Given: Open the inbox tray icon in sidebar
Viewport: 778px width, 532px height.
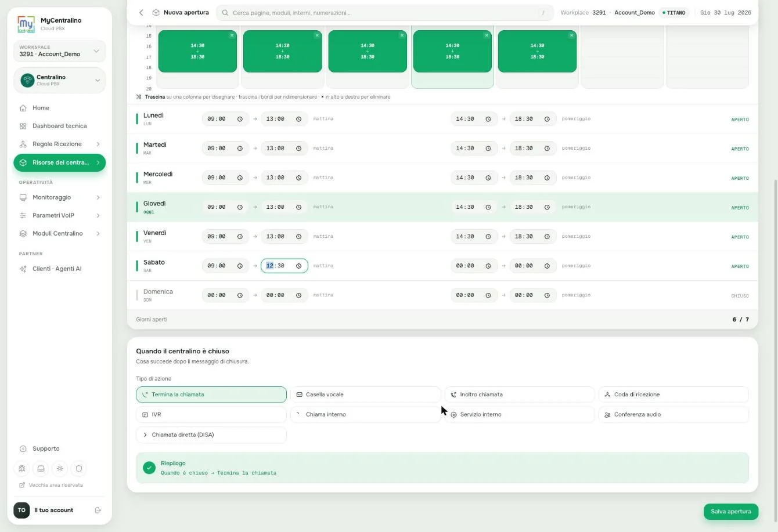Looking at the screenshot, I should click(41, 468).
